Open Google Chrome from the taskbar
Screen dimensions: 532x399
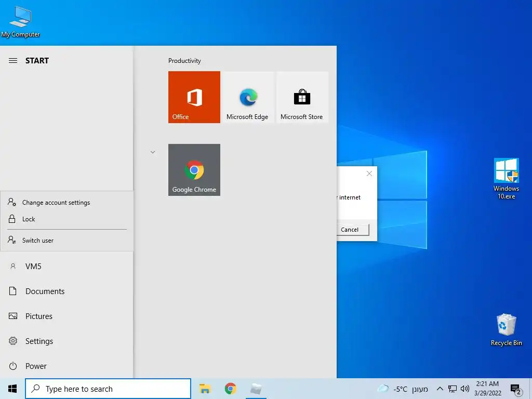(x=230, y=389)
